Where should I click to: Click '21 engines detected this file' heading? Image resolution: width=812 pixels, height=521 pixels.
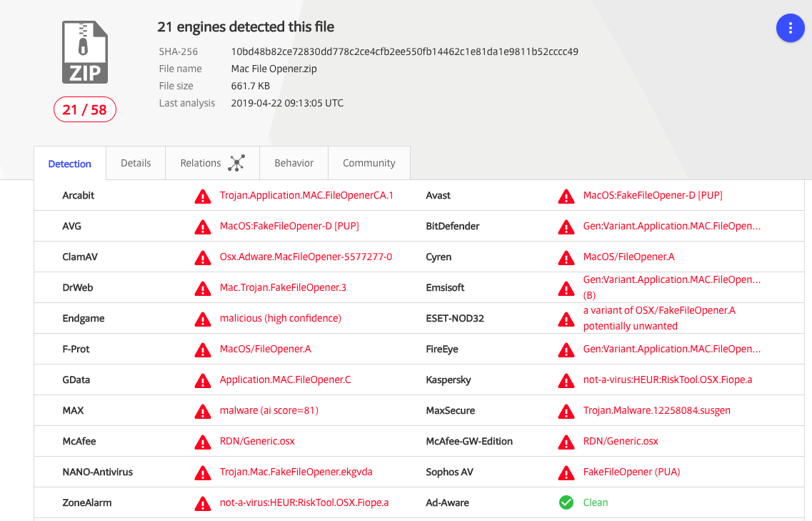[x=246, y=26]
